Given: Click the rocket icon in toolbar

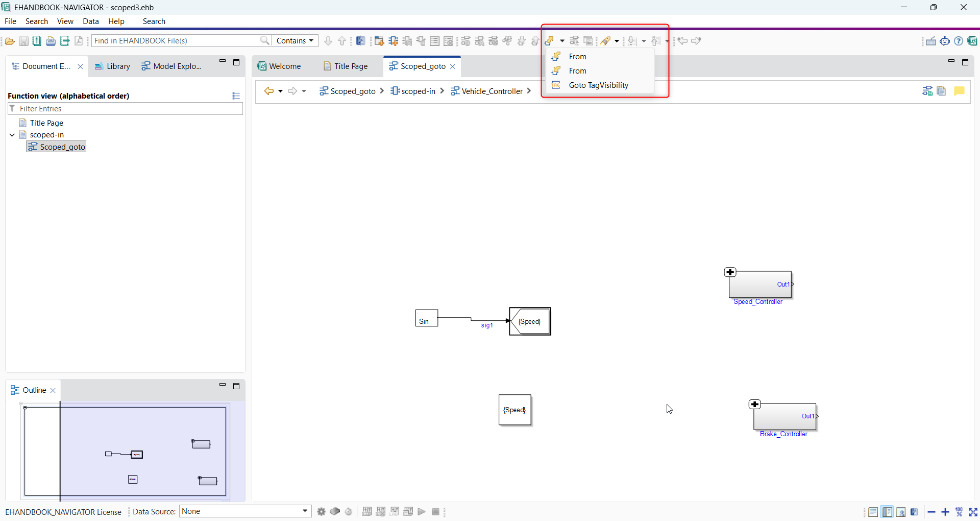Looking at the screenshot, I should [x=605, y=41].
